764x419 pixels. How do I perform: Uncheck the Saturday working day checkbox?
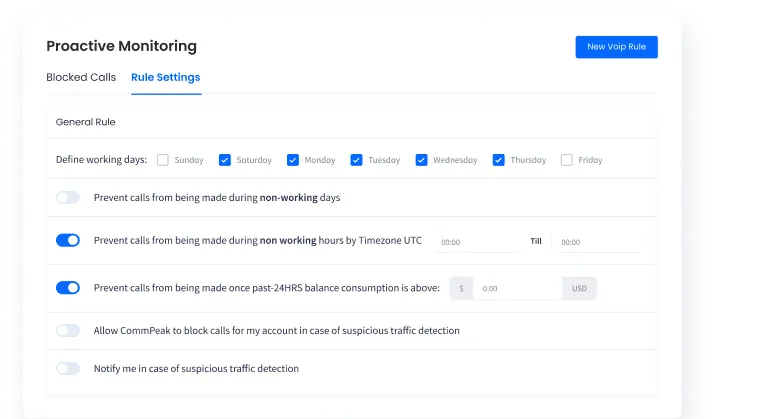click(225, 160)
